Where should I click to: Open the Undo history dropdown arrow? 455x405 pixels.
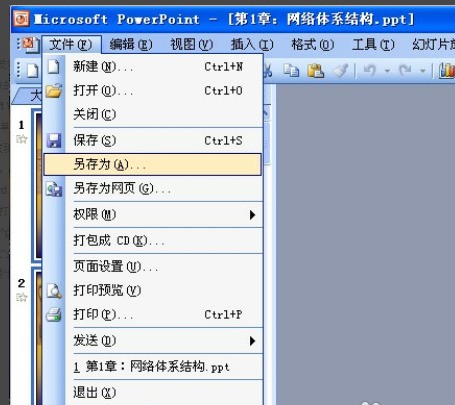(x=387, y=71)
